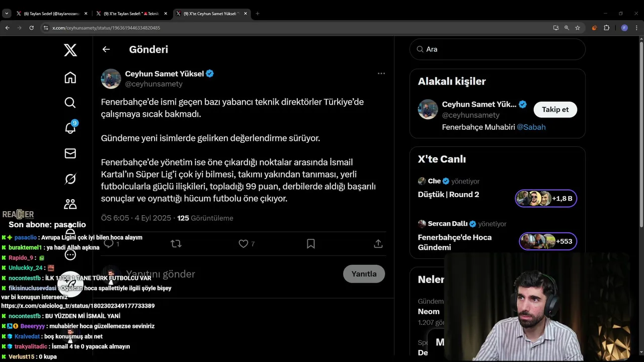Open the Home icon in sidebar
This screenshot has width=644, height=362.
pyautogui.click(x=70, y=77)
